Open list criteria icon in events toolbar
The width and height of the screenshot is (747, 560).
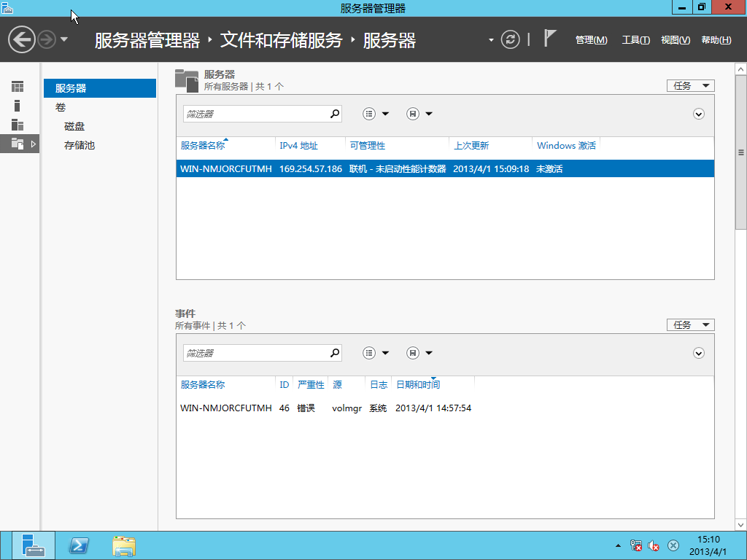369,353
